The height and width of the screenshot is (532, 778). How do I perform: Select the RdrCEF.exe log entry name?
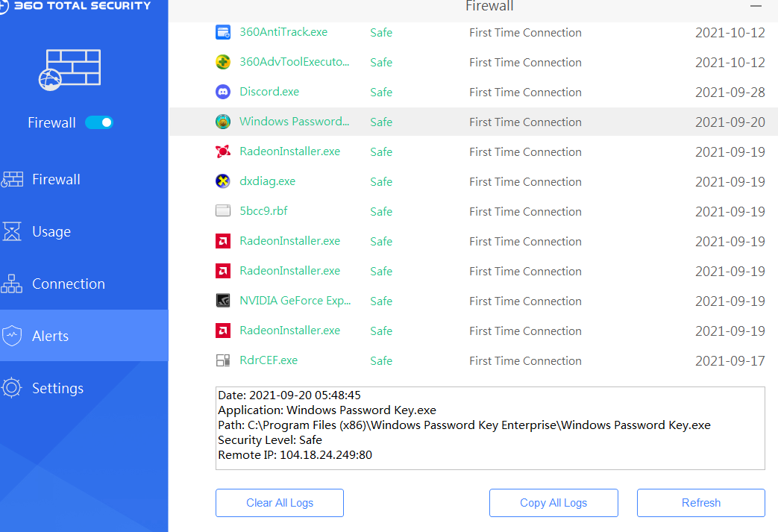click(269, 360)
